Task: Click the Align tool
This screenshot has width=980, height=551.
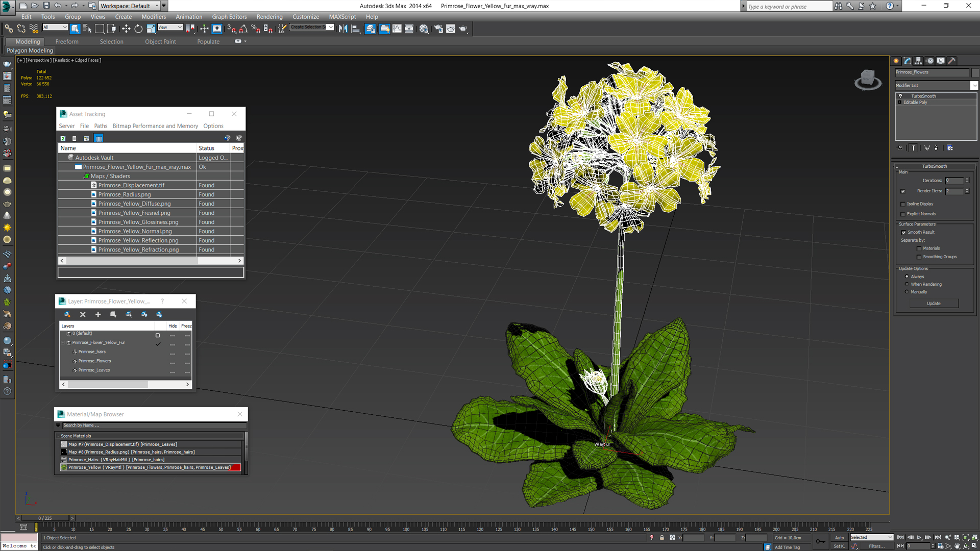Action: pyautogui.click(x=356, y=29)
